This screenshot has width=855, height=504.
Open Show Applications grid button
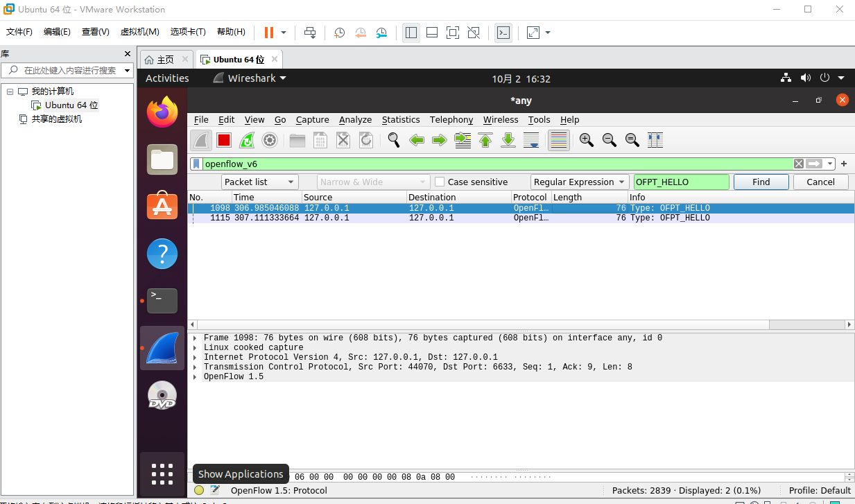(162, 474)
